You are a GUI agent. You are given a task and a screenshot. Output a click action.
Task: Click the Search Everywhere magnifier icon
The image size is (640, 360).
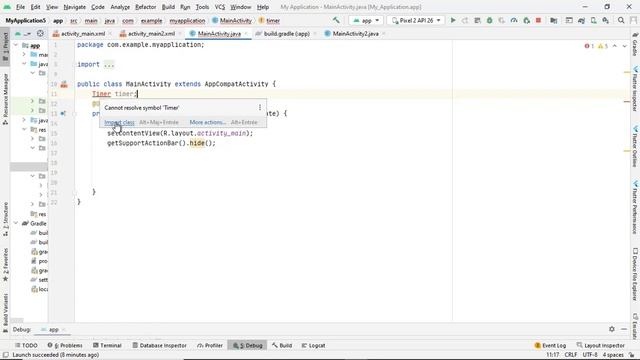(x=621, y=20)
